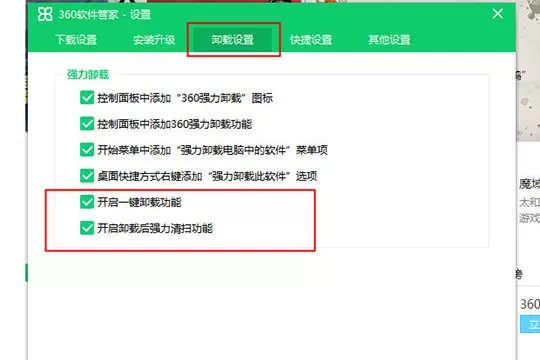Image resolution: width=540 pixels, height=360 pixels.
Task: Uncheck 桌面快捷方式右键添加"强力卸载此软件"选项 checkbox
Action: [x=87, y=176]
